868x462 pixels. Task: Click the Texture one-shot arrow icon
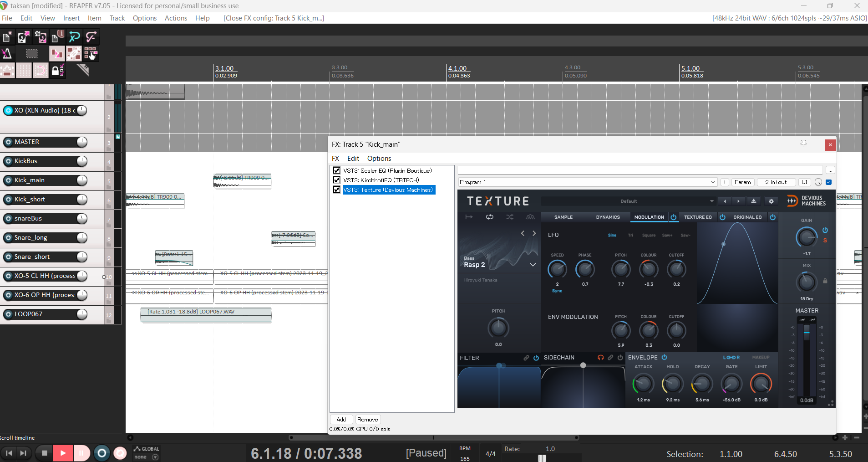coord(469,217)
